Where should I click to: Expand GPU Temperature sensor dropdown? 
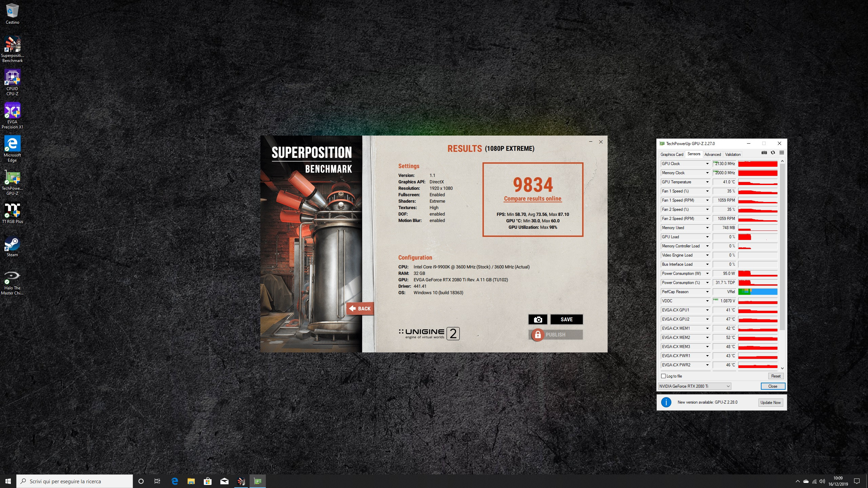pos(707,182)
